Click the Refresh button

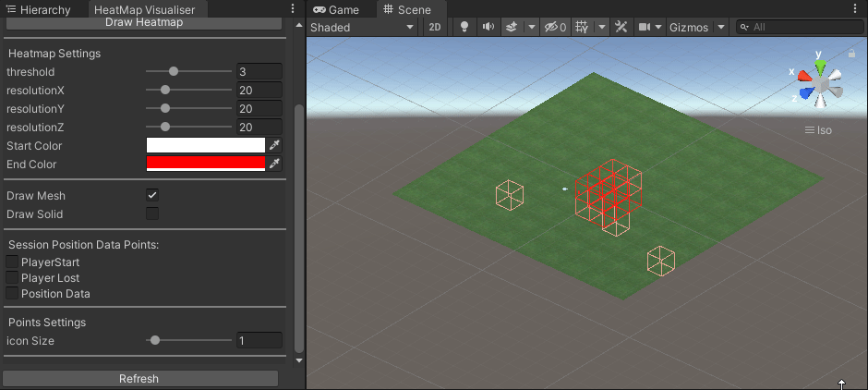[139, 378]
